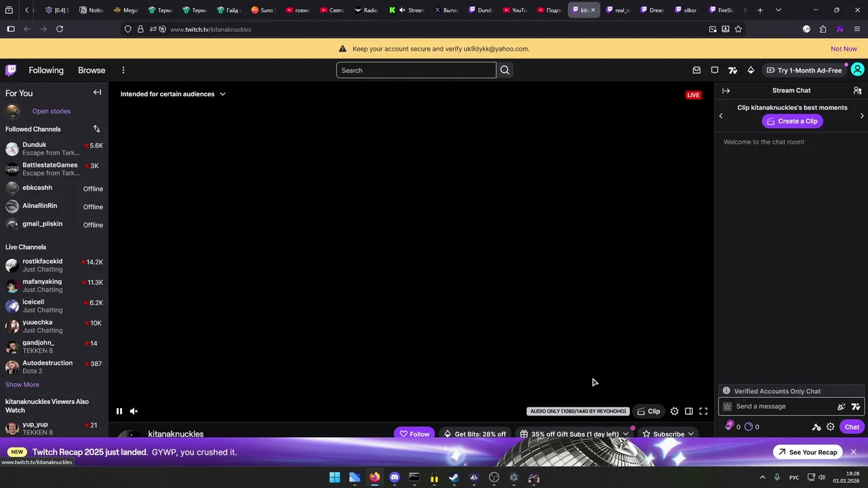Viewport: 868px width, 488px height.
Task: Send message with the Chat button
Action: click(x=852, y=427)
